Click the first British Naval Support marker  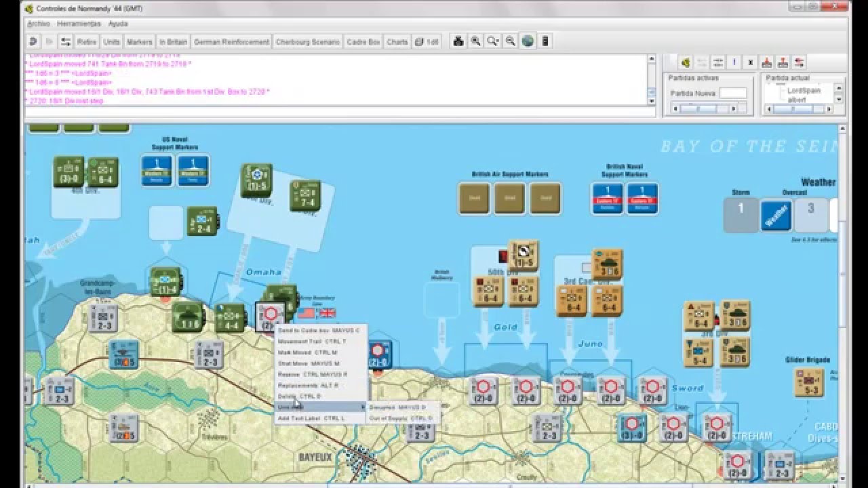[608, 199]
